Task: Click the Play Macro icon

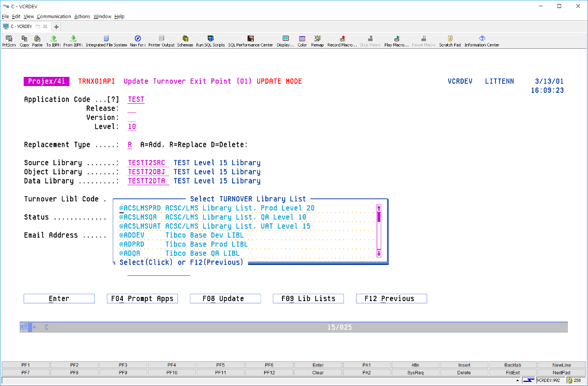Action: pyautogui.click(x=396, y=41)
